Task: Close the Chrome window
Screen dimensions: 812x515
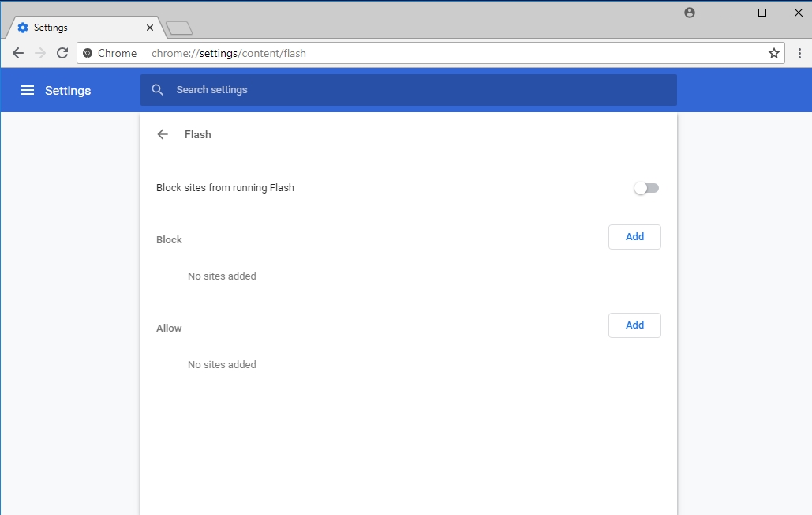Action: [x=798, y=13]
